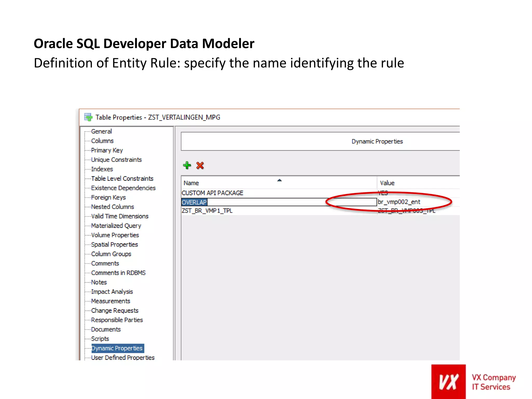Open the Columns section
The image size is (532, 399).
[x=102, y=141]
